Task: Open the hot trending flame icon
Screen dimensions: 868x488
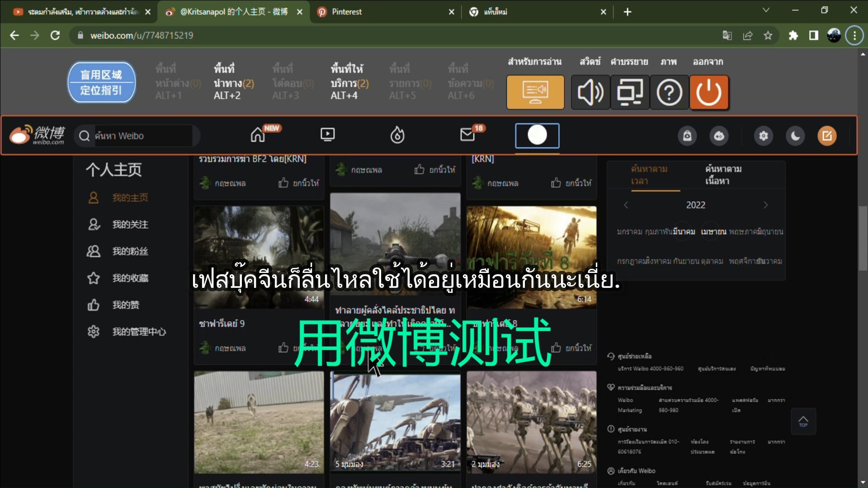Action: pyautogui.click(x=397, y=135)
